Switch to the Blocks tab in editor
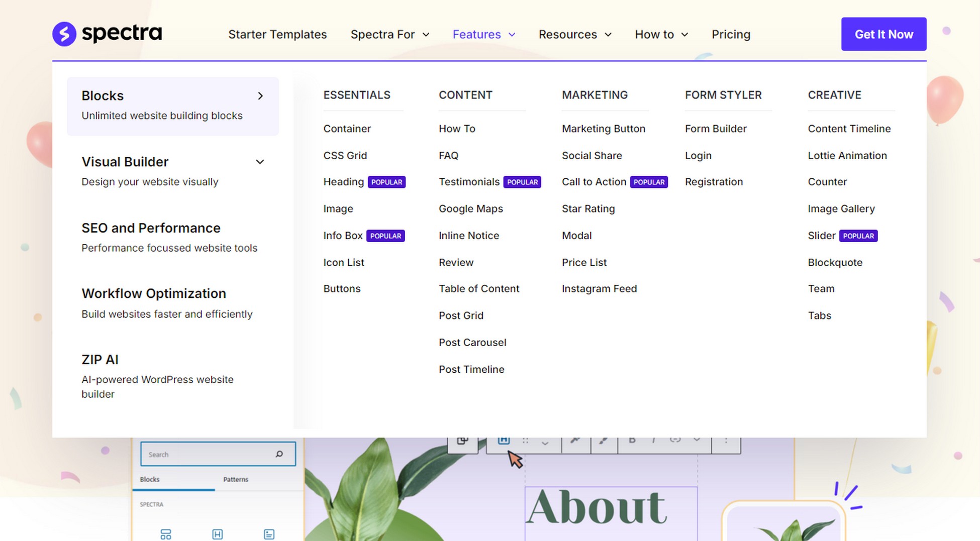980x541 pixels. 150,479
